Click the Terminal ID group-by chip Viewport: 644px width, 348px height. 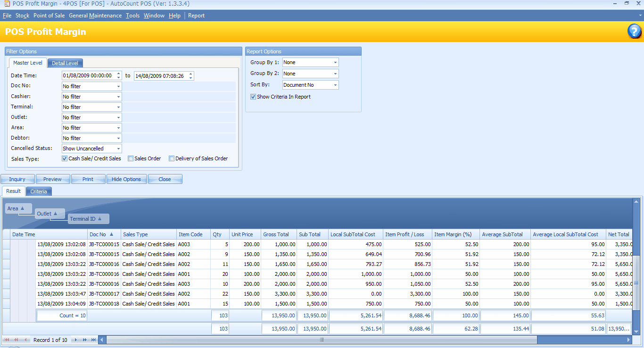(x=88, y=219)
